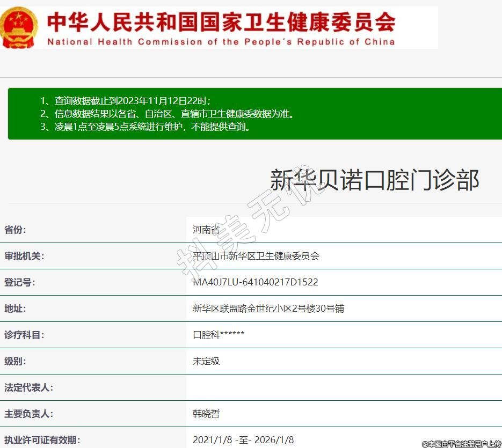The width and height of the screenshot is (502, 448).
Task: Select the 省份 field label
Action: click(15, 230)
